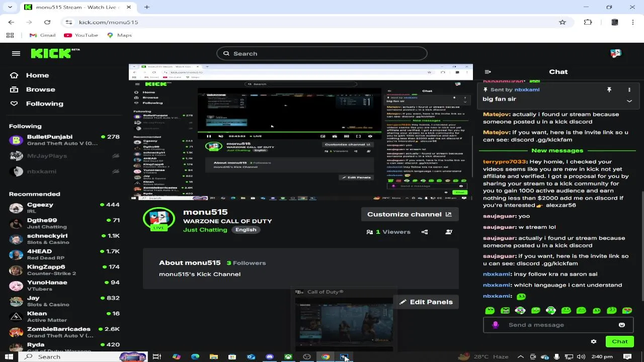Open the browser extensions puzzle icon

[588, 22]
